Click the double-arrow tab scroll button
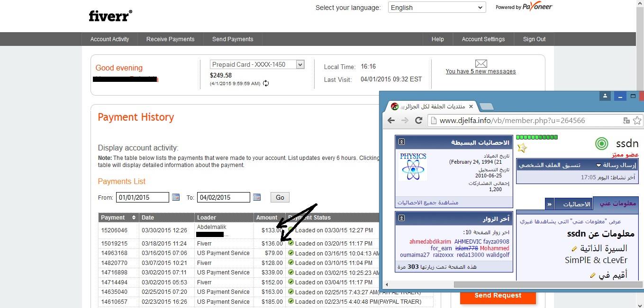644x308 pixels. point(550,204)
